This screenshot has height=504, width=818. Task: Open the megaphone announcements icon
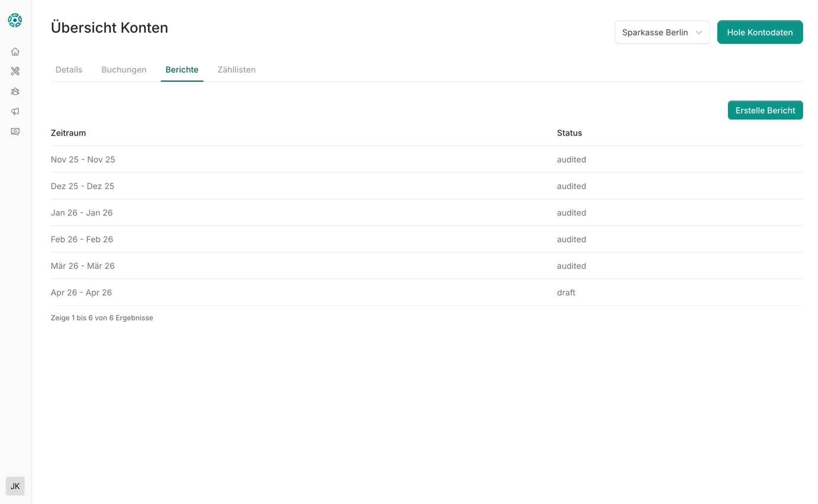click(15, 111)
